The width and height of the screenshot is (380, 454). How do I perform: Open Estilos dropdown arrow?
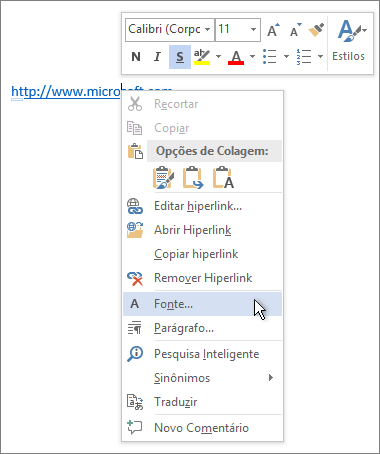click(365, 30)
